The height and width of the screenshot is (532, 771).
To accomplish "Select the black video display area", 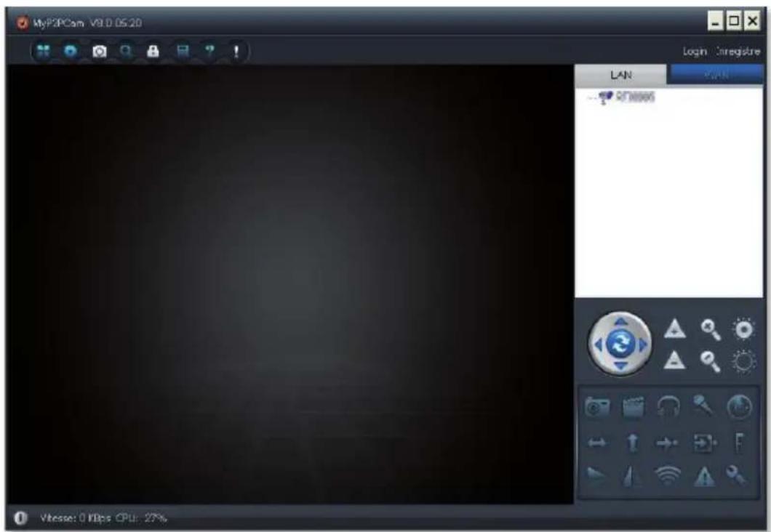I will [289, 284].
